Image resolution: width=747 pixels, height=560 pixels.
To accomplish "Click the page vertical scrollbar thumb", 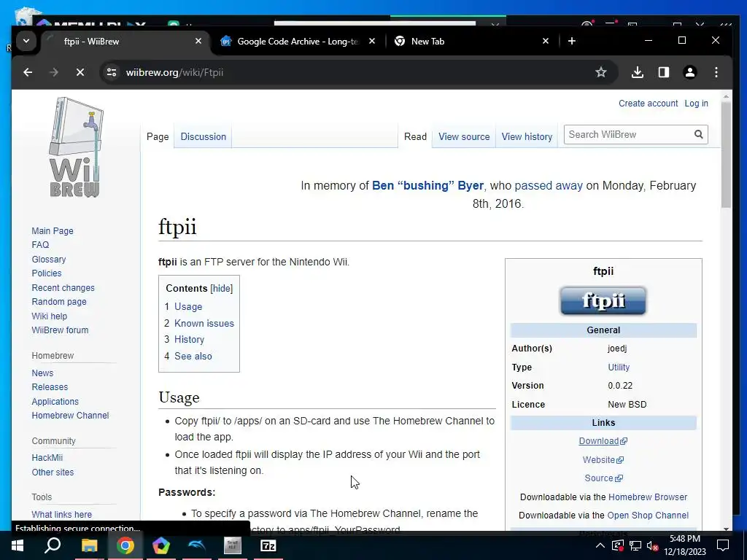I will (726, 154).
